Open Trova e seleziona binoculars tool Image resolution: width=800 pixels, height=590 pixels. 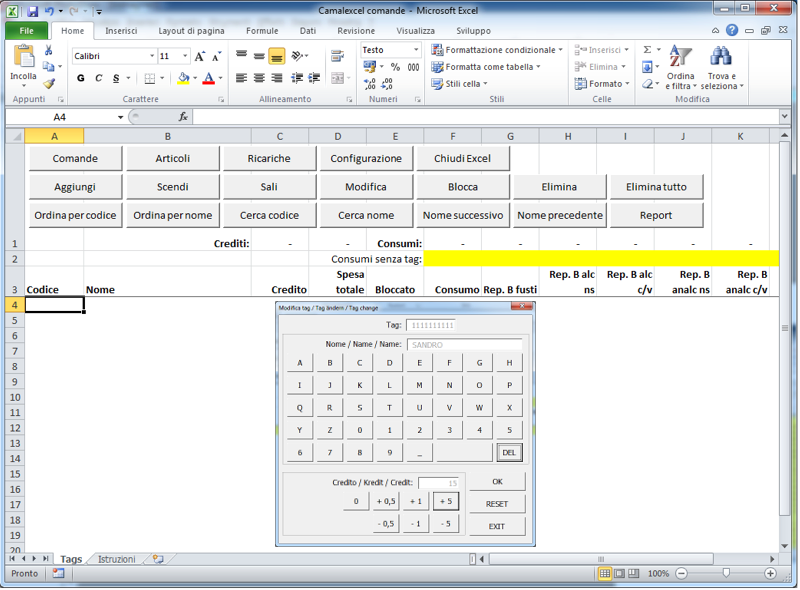pos(720,57)
